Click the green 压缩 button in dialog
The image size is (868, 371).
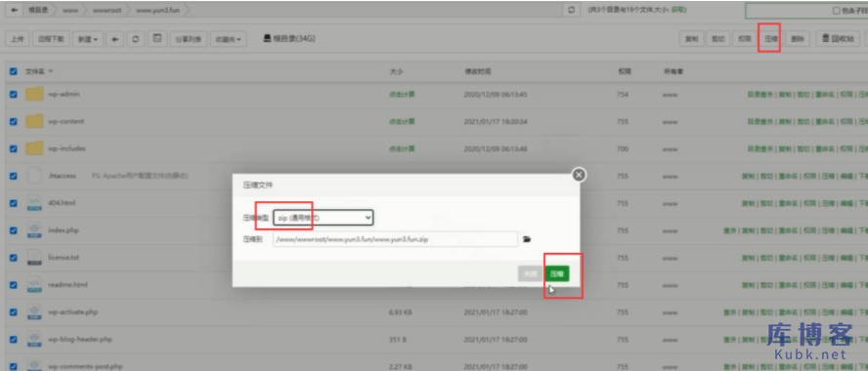tap(557, 273)
